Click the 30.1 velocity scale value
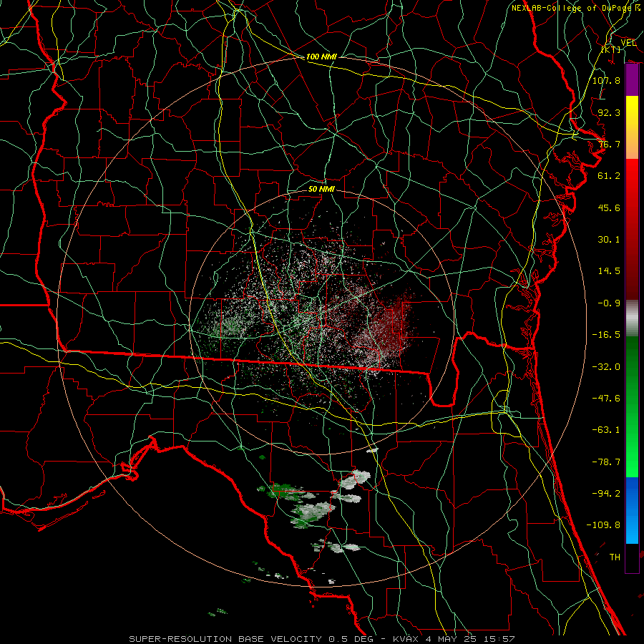The height and width of the screenshot is (644, 644). [x=609, y=240]
